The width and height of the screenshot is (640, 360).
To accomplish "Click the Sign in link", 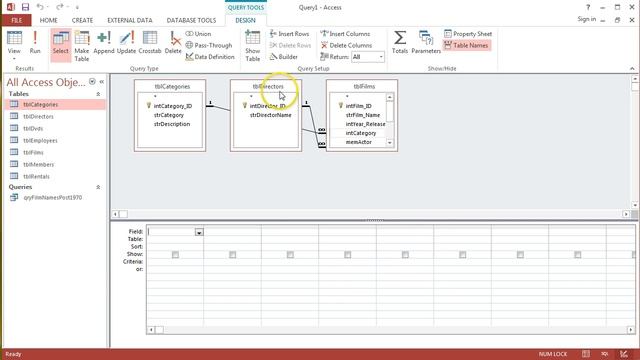I will 587,19.
